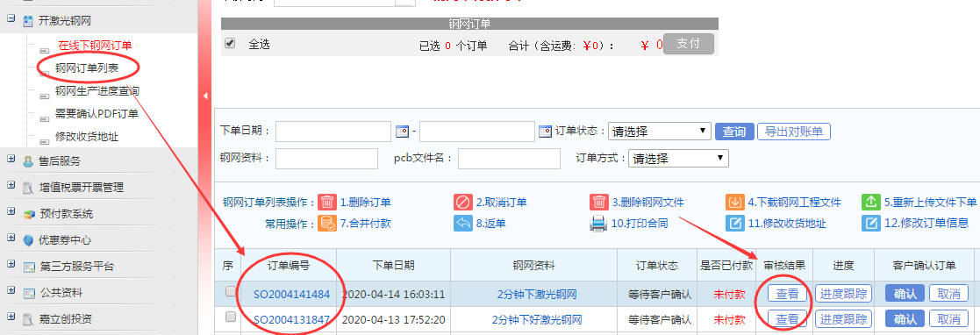
Task: Click the download stencil engineering file icon
Action: point(735,202)
